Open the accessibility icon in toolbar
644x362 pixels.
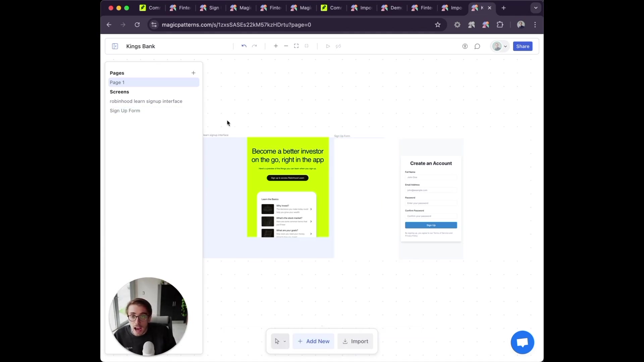[x=465, y=46]
